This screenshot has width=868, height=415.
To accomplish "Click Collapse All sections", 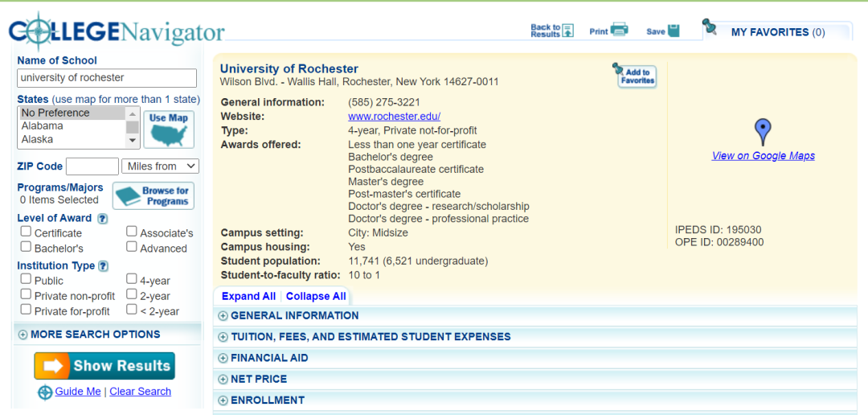I will click(x=316, y=297).
